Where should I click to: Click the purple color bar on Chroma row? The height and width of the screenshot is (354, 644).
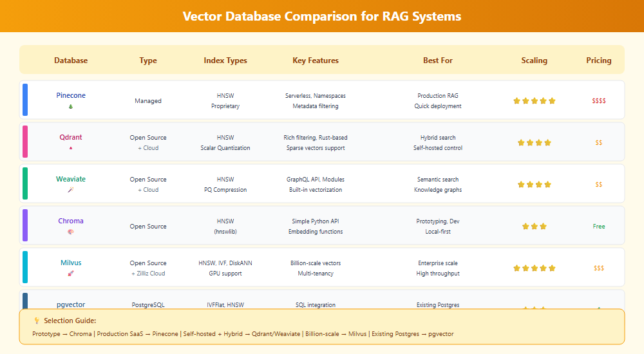(x=25, y=225)
